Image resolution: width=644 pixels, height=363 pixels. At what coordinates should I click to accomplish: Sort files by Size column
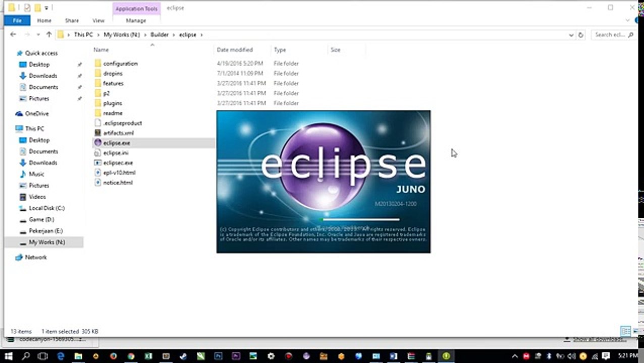(336, 50)
